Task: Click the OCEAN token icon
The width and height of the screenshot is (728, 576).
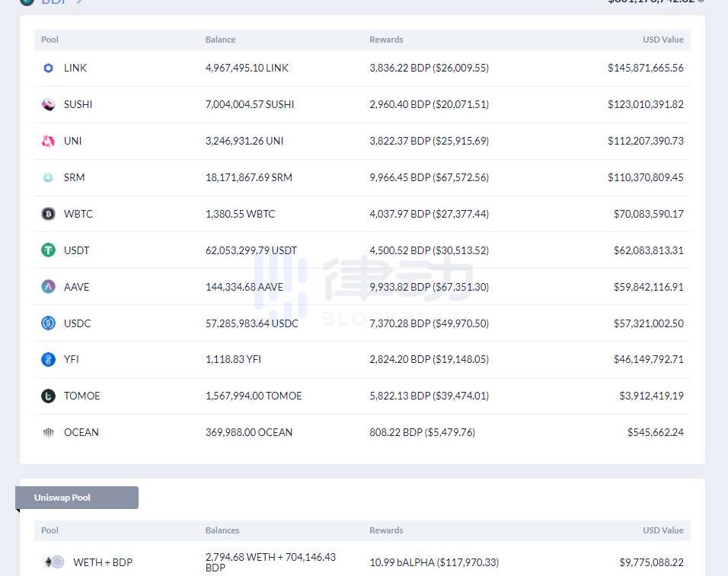Action: tap(48, 432)
